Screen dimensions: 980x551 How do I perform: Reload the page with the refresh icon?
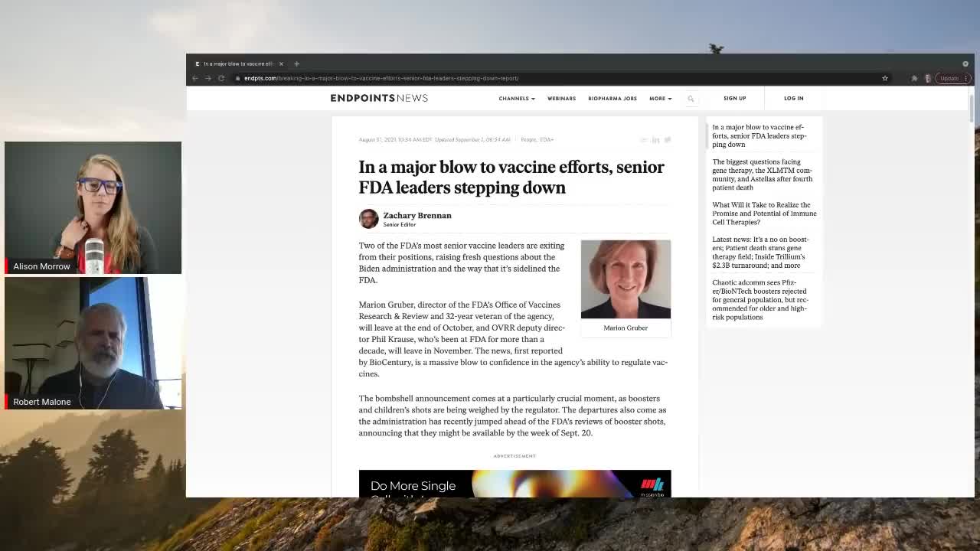[221, 78]
